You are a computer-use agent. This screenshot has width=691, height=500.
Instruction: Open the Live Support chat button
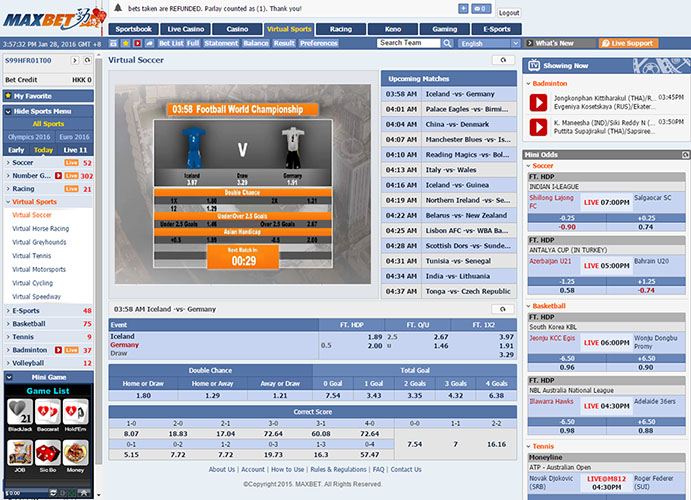628,43
